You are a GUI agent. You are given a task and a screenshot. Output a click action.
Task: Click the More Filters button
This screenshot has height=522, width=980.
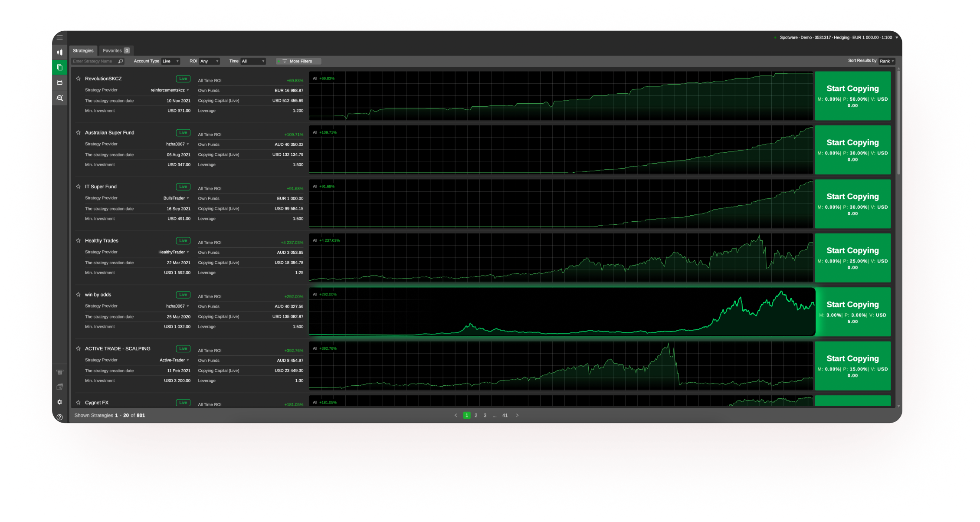coord(298,61)
